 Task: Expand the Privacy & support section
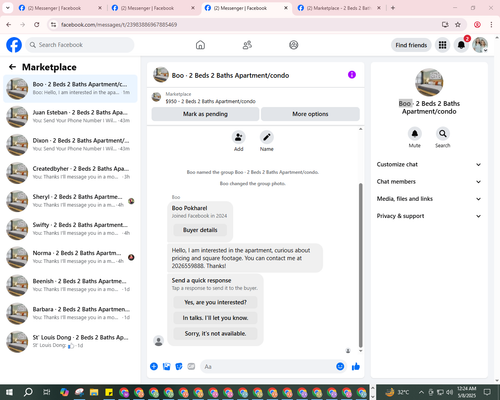(x=429, y=216)
